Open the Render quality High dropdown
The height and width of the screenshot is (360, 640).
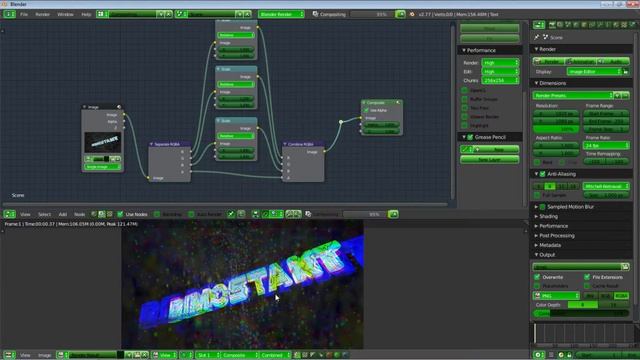pyautogui.click(x=500, y=63)
